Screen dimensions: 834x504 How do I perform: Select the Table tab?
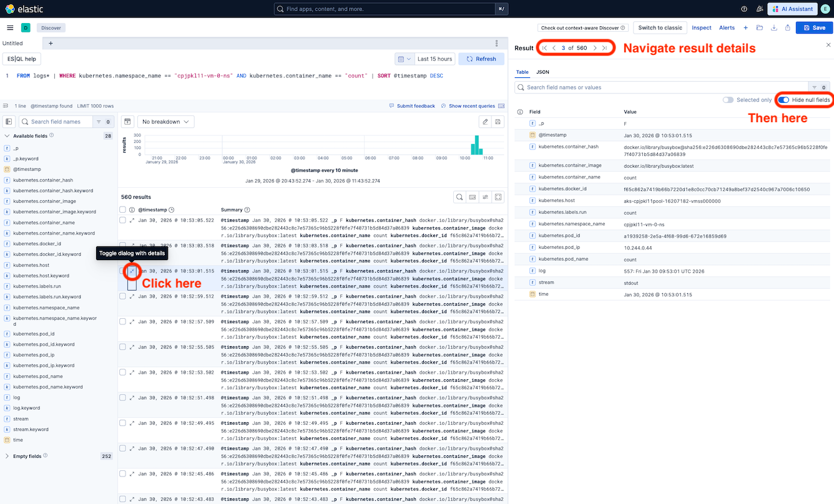[522, 72]
